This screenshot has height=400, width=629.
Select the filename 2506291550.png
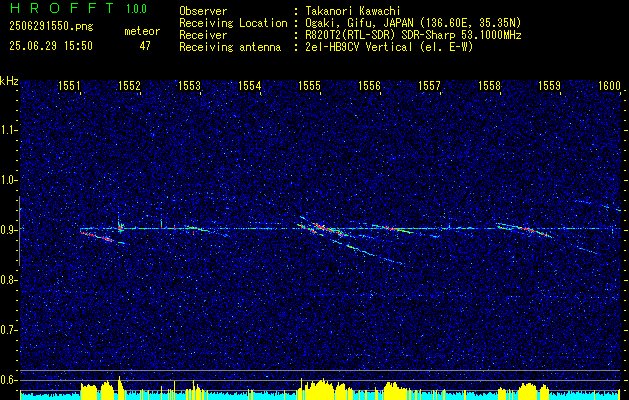(51, 26)
